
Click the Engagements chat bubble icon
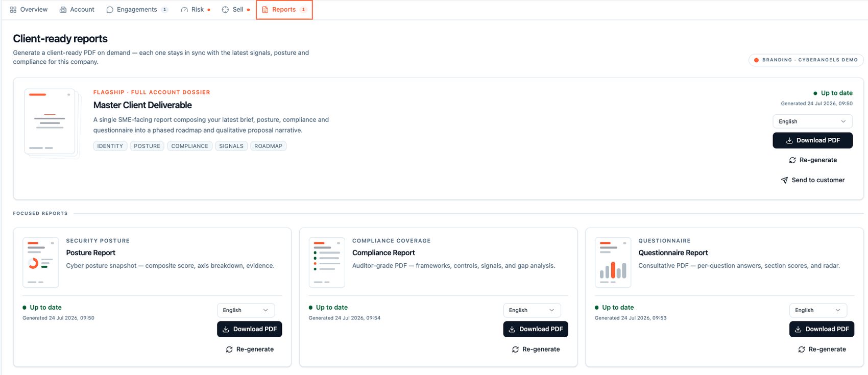(x=110, y=10)
